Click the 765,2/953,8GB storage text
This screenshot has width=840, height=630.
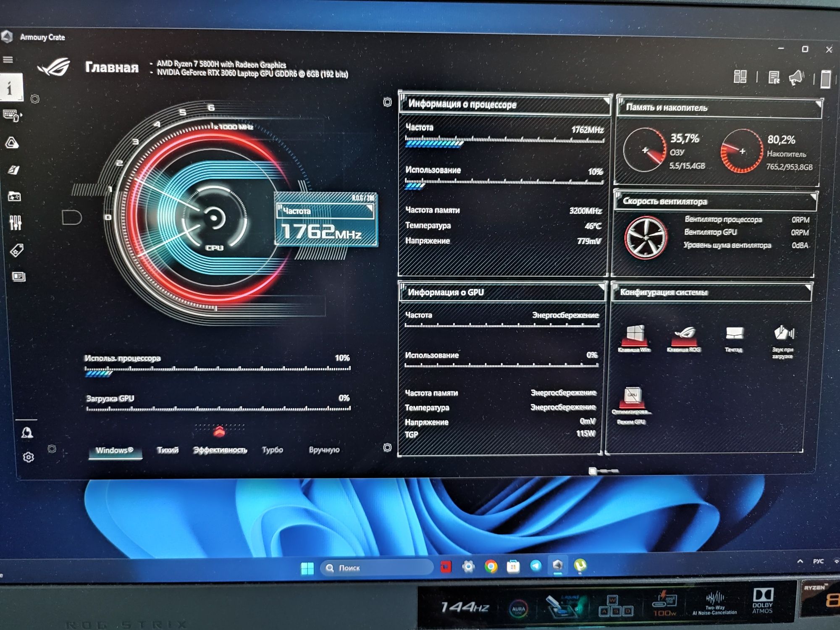pos(789,167)
